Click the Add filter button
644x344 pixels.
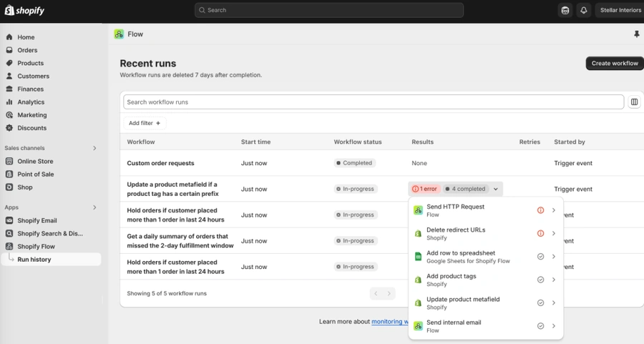(x=145, y=123)
